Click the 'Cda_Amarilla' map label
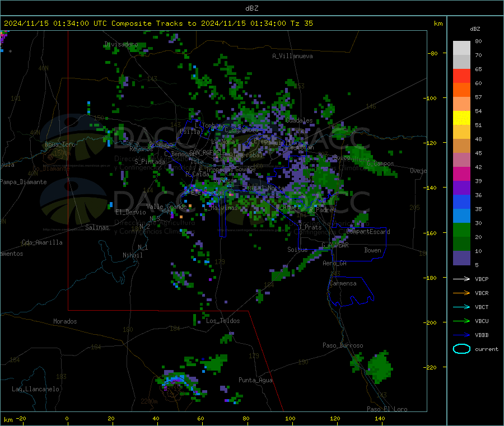504x426 pixels. [42, 242]
